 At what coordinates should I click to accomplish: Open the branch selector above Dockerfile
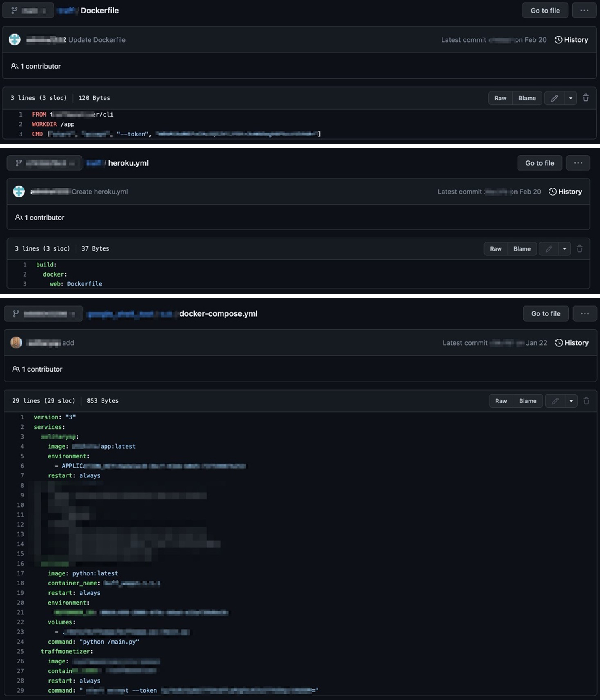click(28, 11)
